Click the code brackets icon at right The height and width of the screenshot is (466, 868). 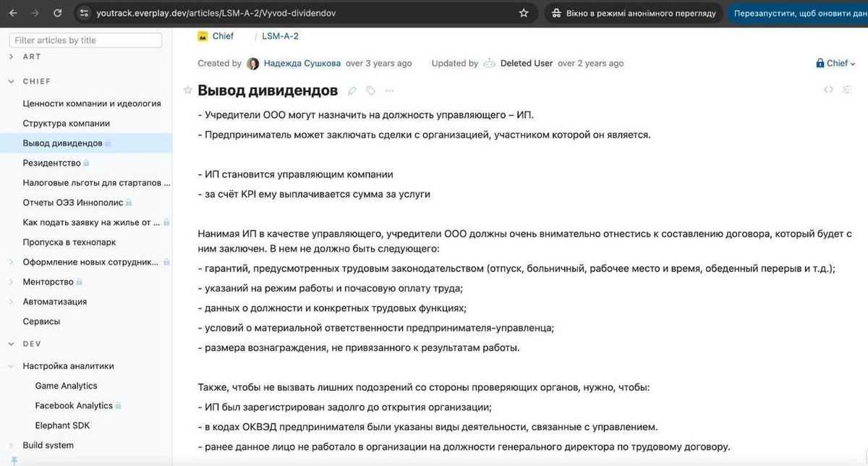[829, 90]
